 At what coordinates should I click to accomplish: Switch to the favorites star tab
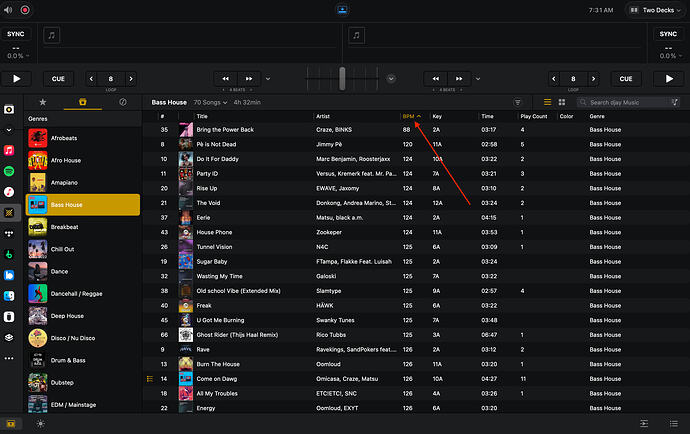tap(43, 102)
